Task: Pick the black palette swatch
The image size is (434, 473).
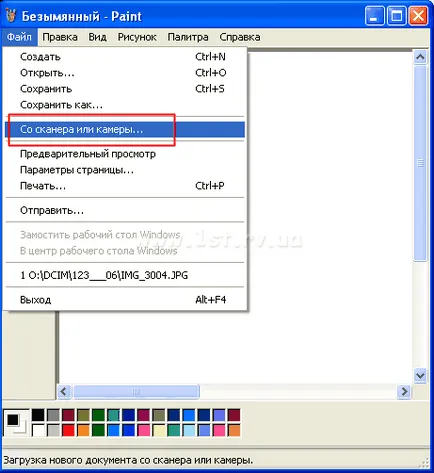Action: pos(38,415)
